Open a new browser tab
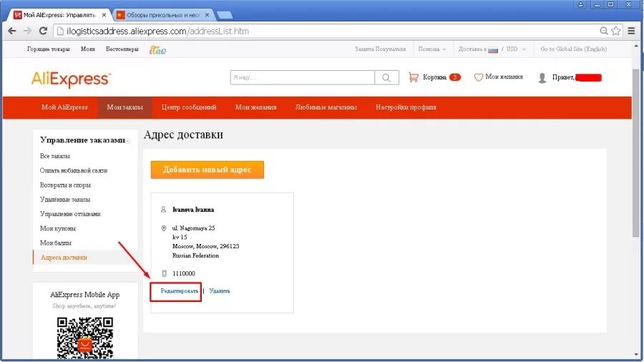Viewport: 644px width, 362px height. (225, 15)
